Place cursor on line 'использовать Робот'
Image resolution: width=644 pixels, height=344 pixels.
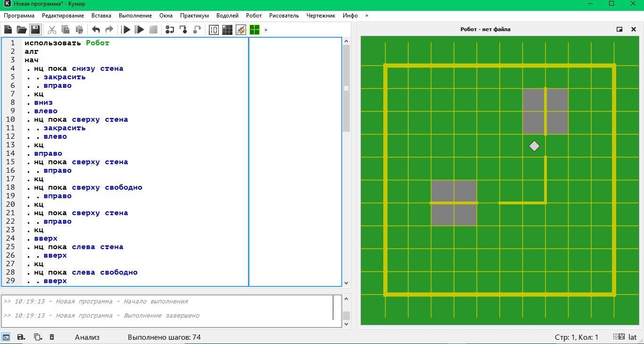pos(67,43)
